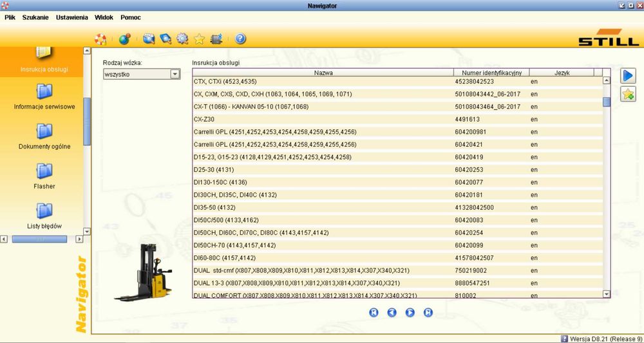The image size is (644, 343).
Task: Click the table scroll down arrow
Action: click(606, 293)
